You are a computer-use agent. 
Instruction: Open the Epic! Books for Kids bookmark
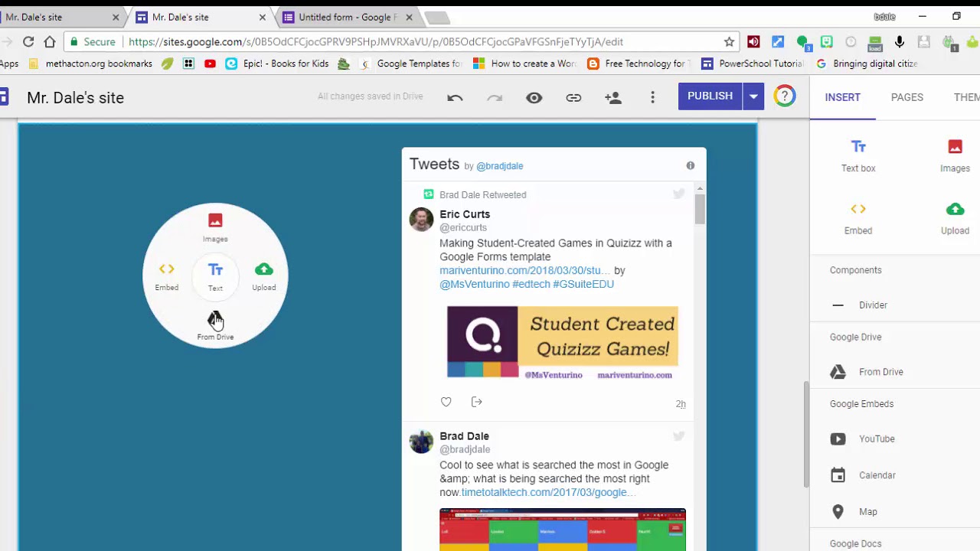[x=277, y=64]
